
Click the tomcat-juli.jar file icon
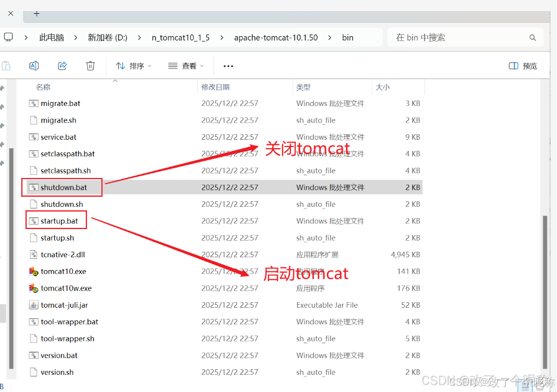tap(33, 305)
